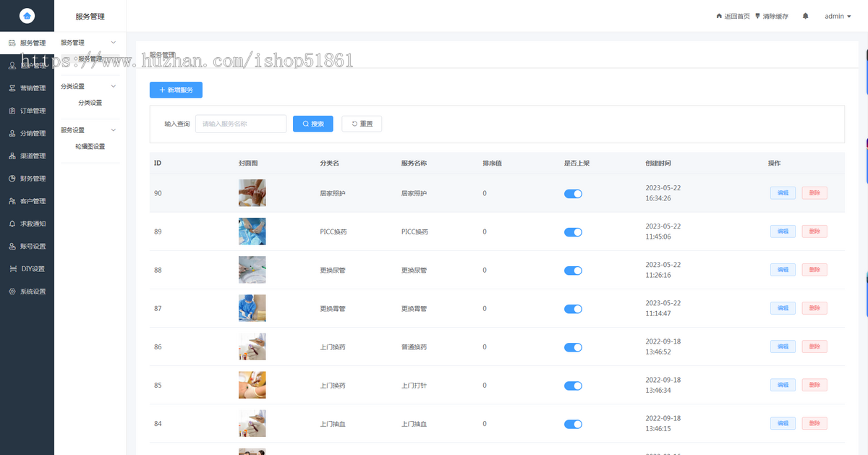Click 编辑 for ID 88 更换尿管
Viewport: 868px width, 455px height.
pos(783,270)
